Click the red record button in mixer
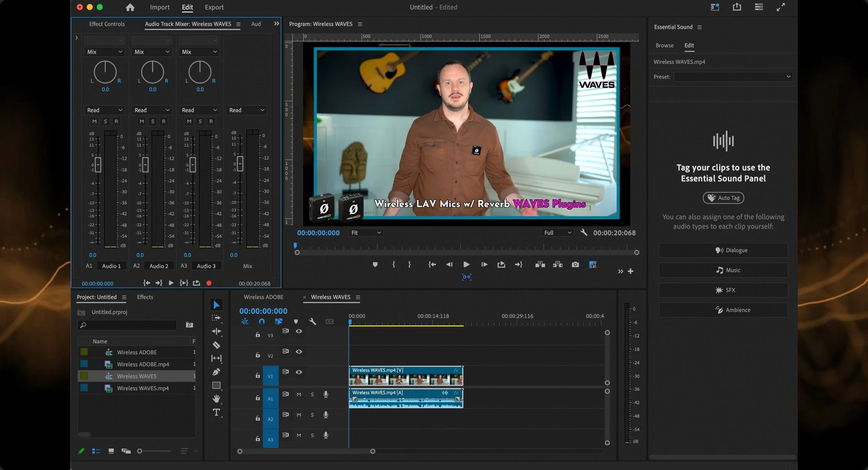The image size is (868, 470). 209,283
